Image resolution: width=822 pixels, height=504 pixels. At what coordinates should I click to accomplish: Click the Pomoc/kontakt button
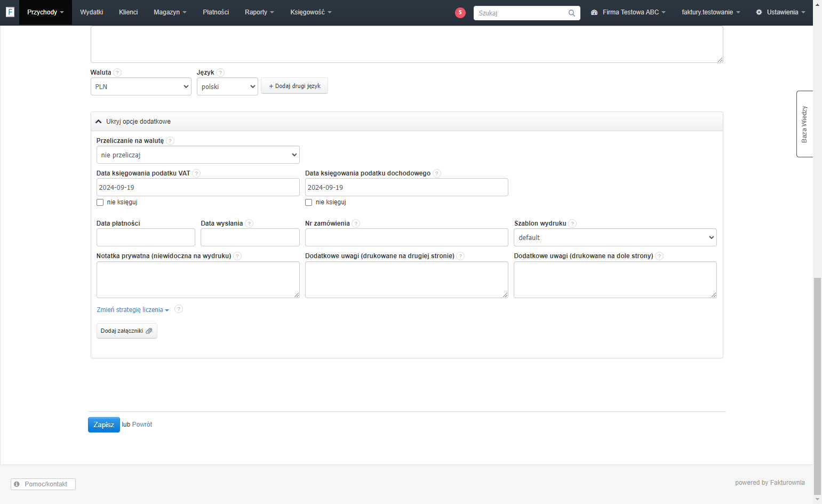43,484
